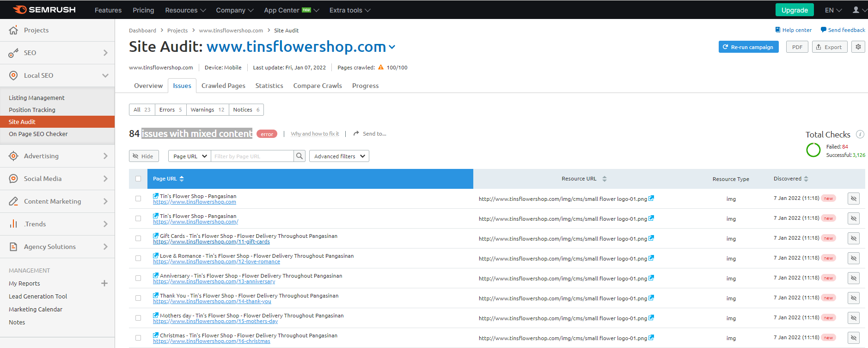This screenshot has width=868, height=348.
Task: Click the Filter by Page URL input field
Action: 252,156
